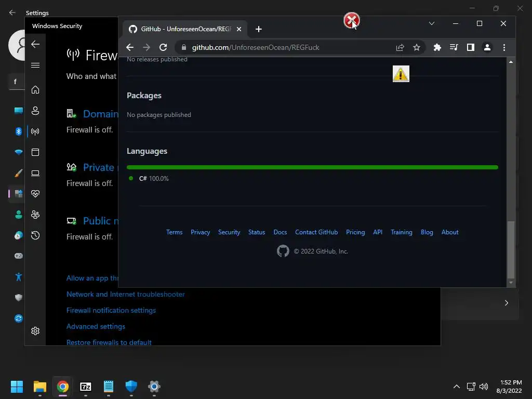Click Chrome's back navigation arrow
This screenshot has width=532, height=399.
[x=130, y=47]
